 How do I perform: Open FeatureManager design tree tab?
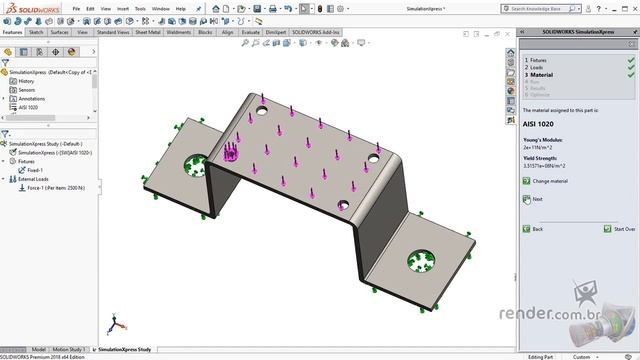coord(8,52)
